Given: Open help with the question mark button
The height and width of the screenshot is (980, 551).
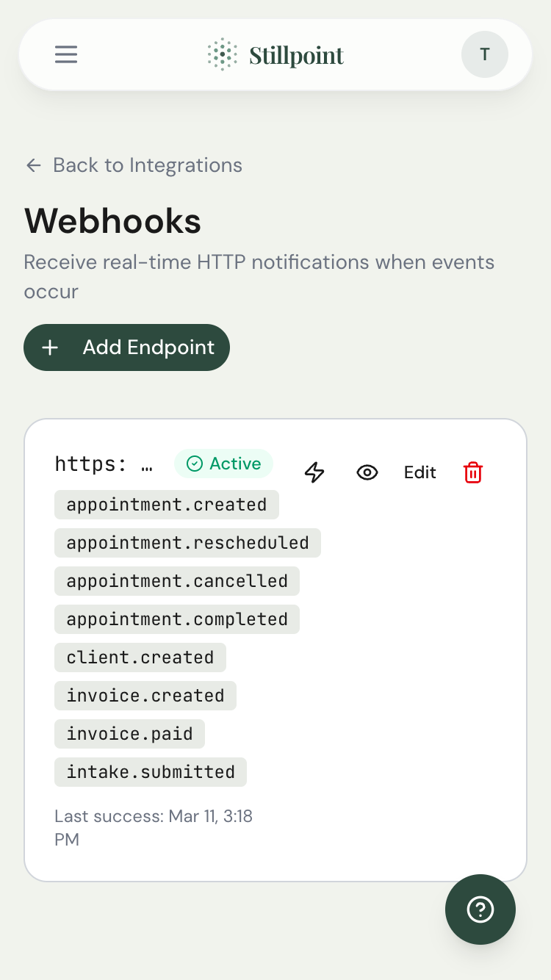Looking at the screenshot, I should (x=480, y=909).
